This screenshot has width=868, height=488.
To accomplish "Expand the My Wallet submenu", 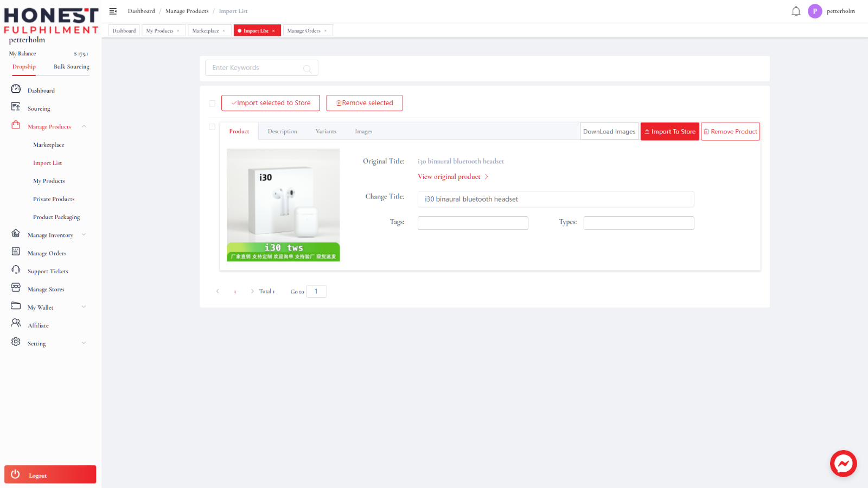I will click(84, 307).
